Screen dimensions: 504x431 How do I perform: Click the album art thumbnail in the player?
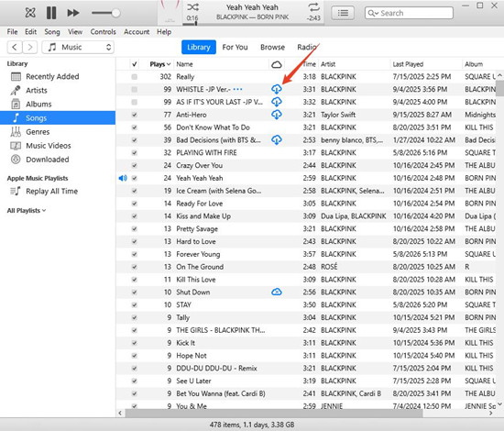(170, 13)
